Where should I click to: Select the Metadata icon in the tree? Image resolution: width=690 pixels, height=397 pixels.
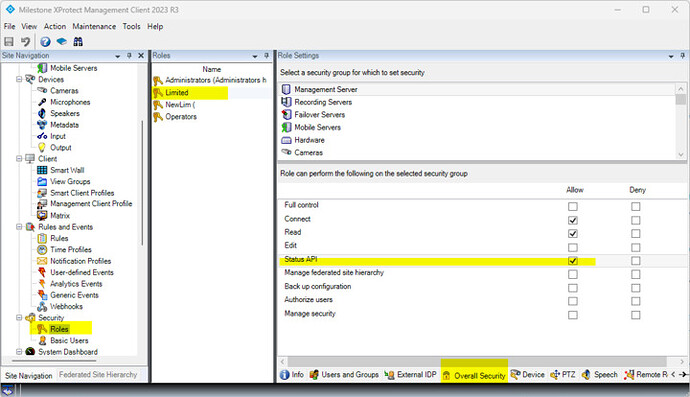pos(42,125)
